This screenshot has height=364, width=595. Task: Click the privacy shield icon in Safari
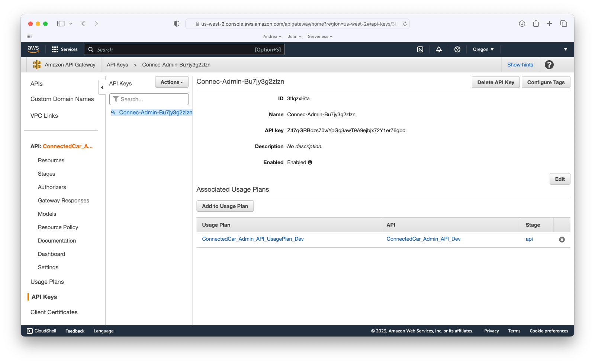177,23
